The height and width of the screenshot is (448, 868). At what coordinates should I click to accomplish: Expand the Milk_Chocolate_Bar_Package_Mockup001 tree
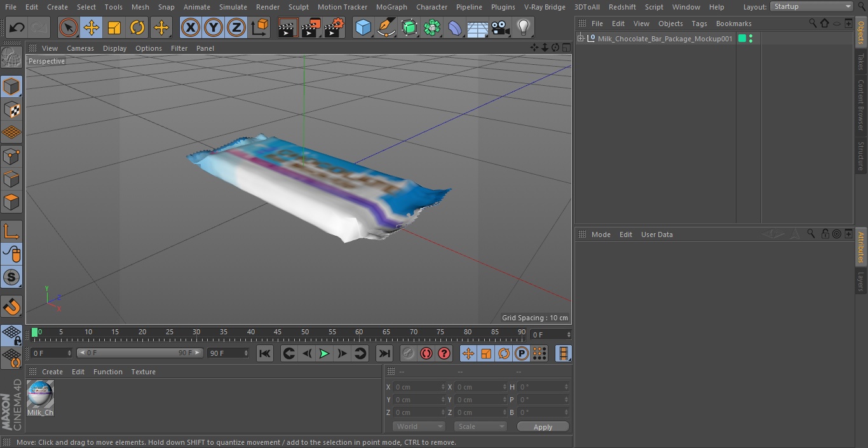(x=580, y=39)
